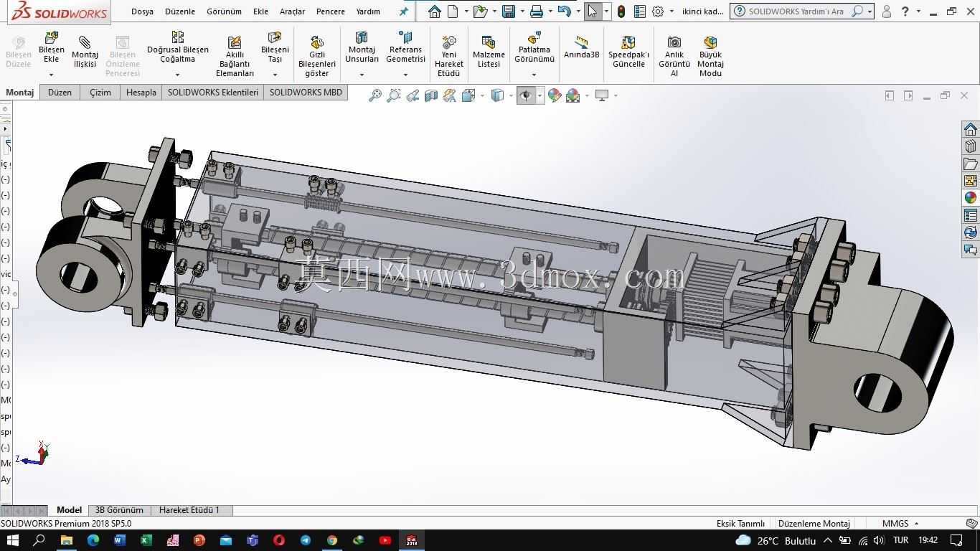Launch the Anında3B Instant3D tool
The width and height of the screenshot is (980, 551).
click(x=581, y=47)
